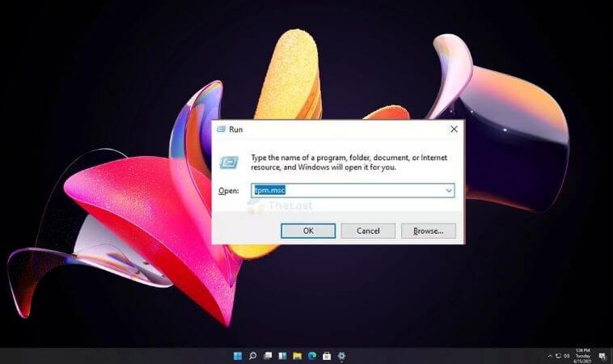The height and width of the screenshot is (364, 613).
Task: Open the notification center icon
Action: (602, 356)
